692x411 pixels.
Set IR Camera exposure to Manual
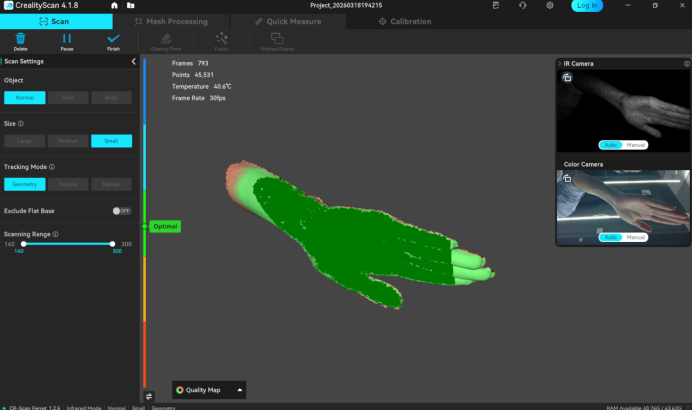tap(635, 145)
